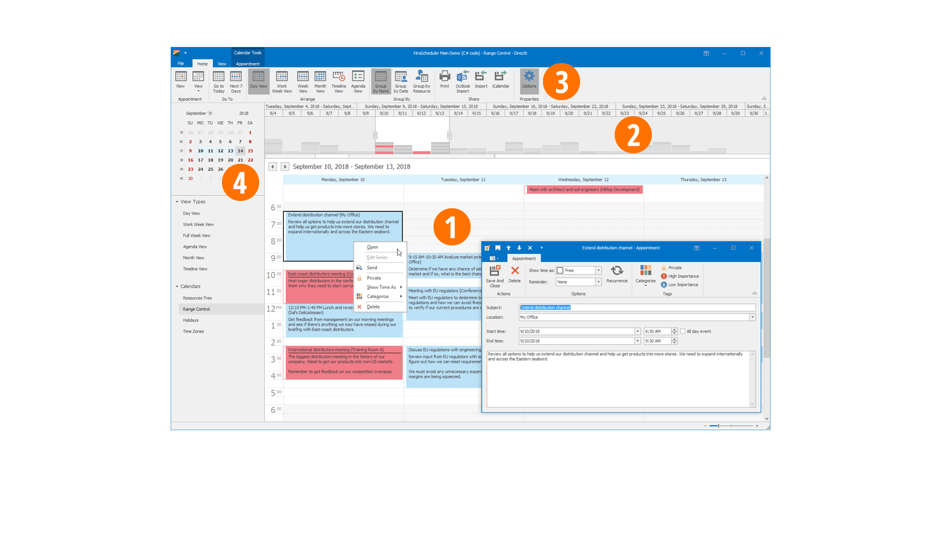The height and width of the screenshot is (560, 940).
Task: Select September 14 in the mini calendar
Action: tap(241, 151)
